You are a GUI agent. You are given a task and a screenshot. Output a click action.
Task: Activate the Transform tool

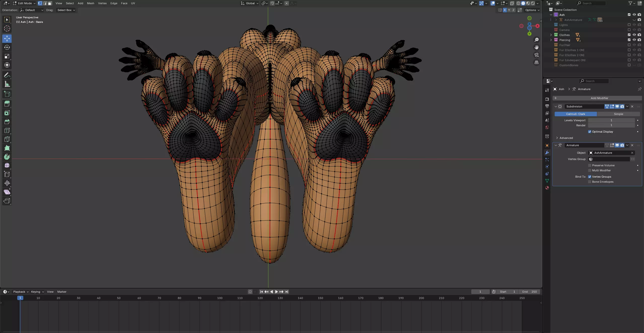[7, 65]
